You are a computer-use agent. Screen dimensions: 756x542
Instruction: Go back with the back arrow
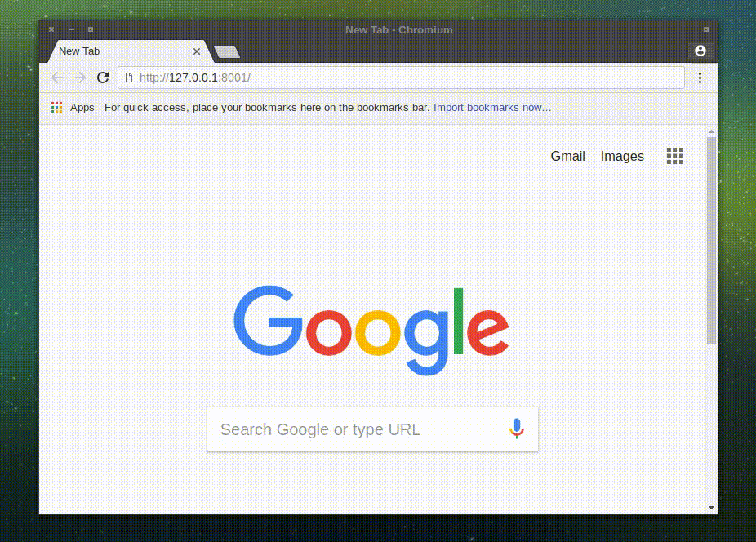pos(57,78)
